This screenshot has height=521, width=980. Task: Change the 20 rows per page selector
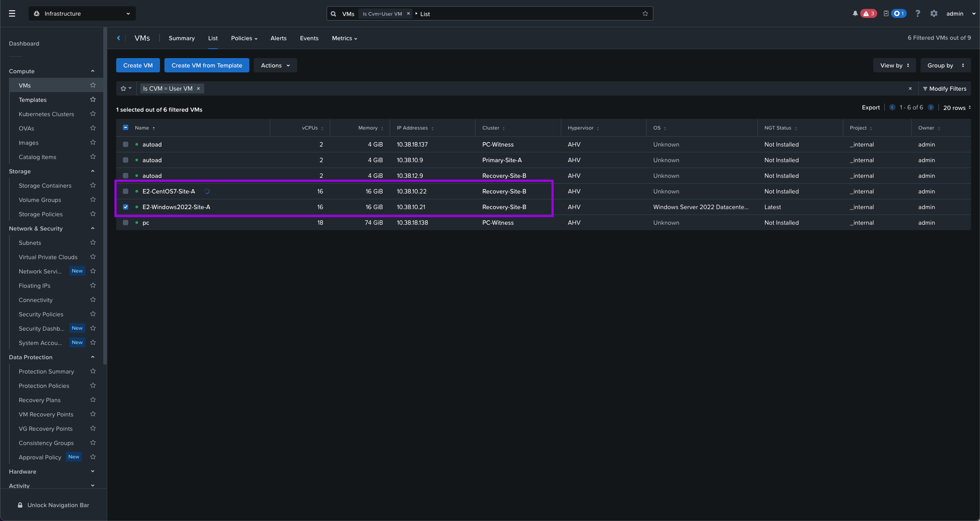tap(957, 108)
